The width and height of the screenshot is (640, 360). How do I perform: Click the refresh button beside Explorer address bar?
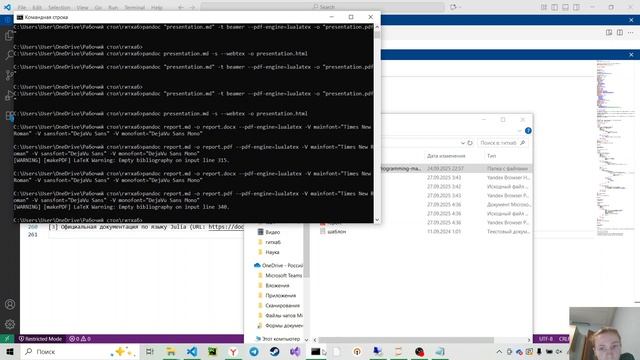click(x=470, y=143)
